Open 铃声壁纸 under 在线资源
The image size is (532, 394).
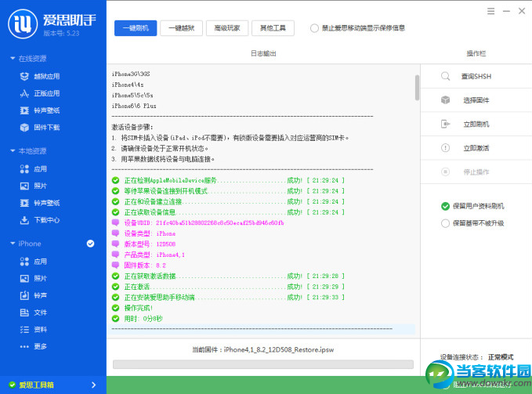46,110
